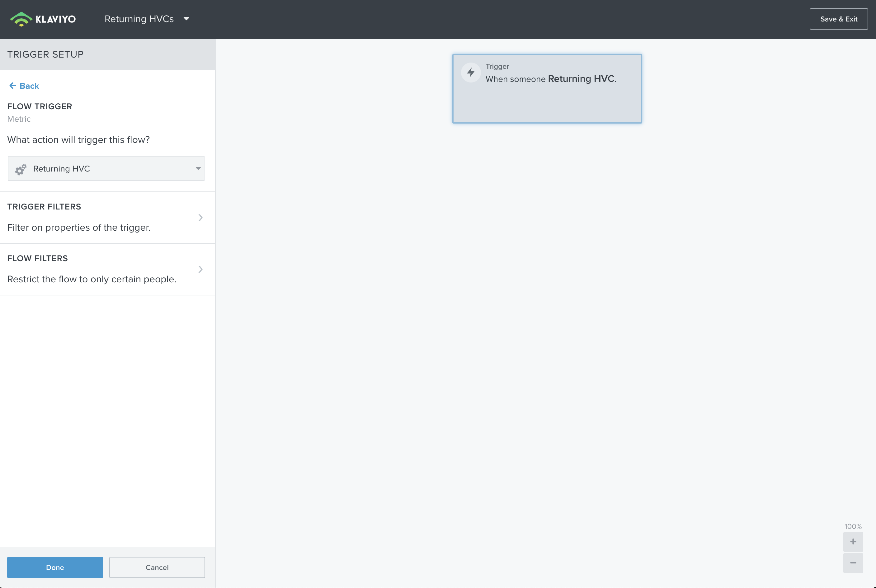This screenshot has width=876, height=588.
Task: Click the Klaviyo logo
Action: (43, 19)
